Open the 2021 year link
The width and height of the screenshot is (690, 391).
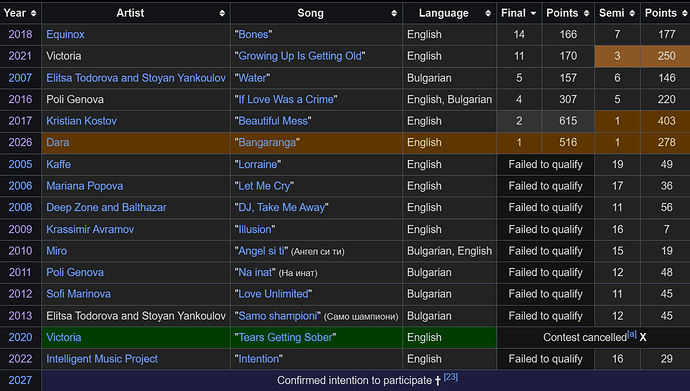click(x=20, y=56)
